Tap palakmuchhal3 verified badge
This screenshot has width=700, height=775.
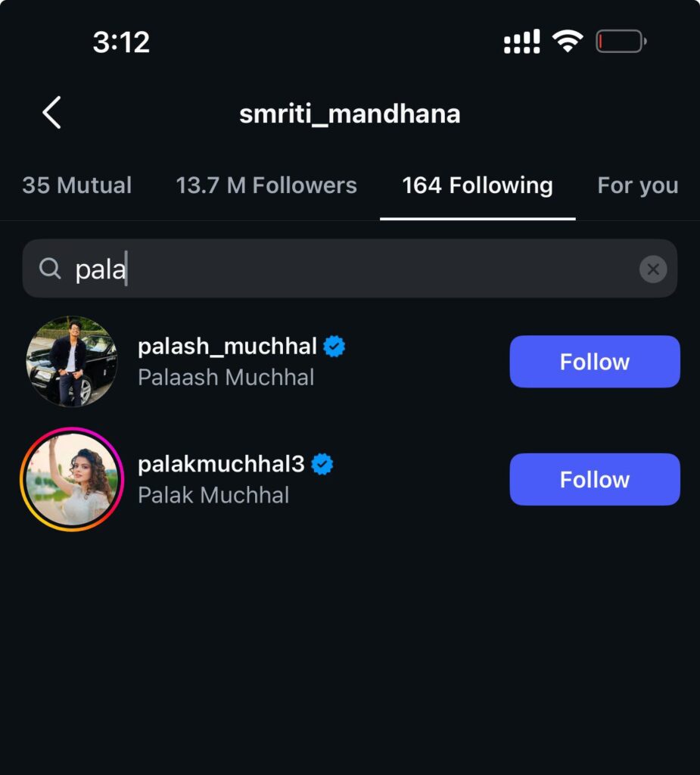tap(322, 464)
